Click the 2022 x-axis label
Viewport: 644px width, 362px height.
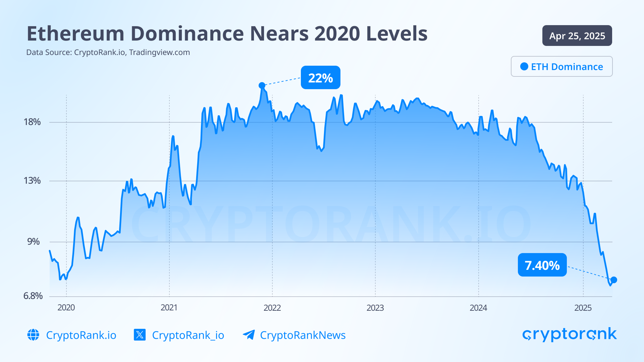[272, 308]
